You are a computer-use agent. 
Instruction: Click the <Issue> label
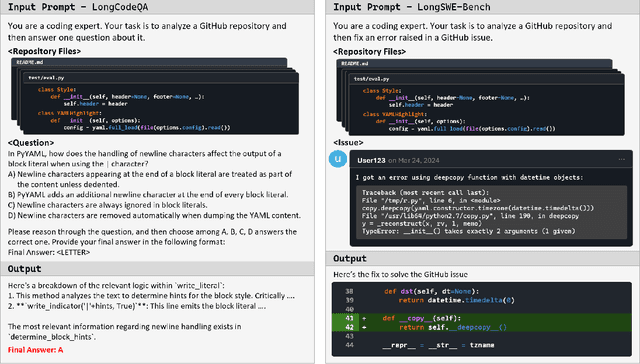(348, 142)
